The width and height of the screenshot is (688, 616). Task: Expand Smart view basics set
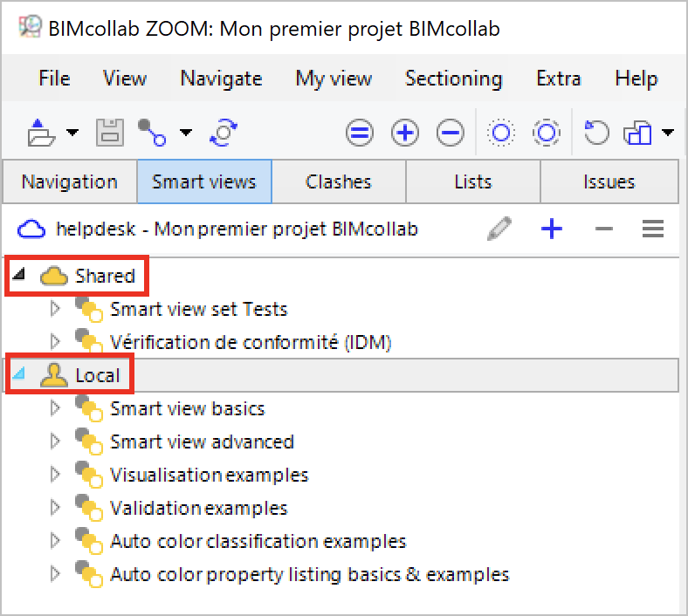pyautogui.click(x=54, y=407)
